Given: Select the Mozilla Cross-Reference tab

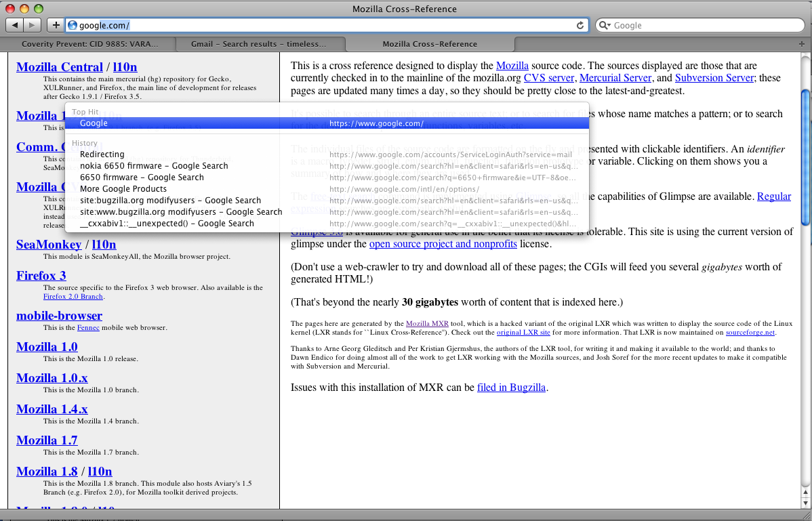Looking at the screenshot, I should (x=430, y=44).
